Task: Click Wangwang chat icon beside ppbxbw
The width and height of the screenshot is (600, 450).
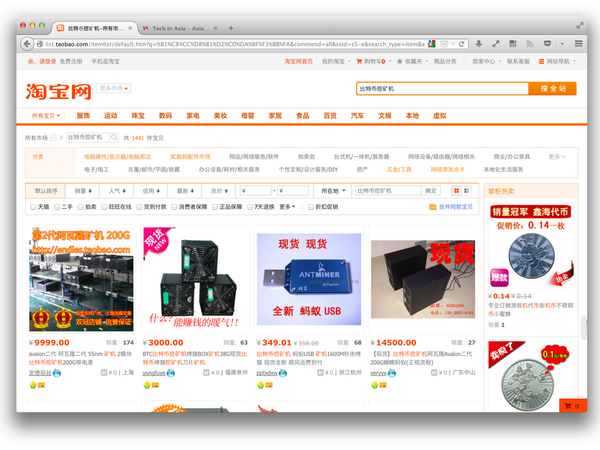Action: (283, 373)
